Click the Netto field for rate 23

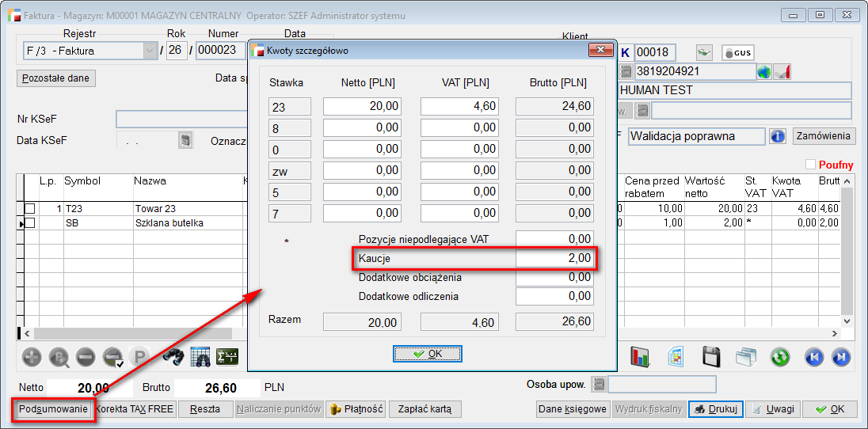362,106
